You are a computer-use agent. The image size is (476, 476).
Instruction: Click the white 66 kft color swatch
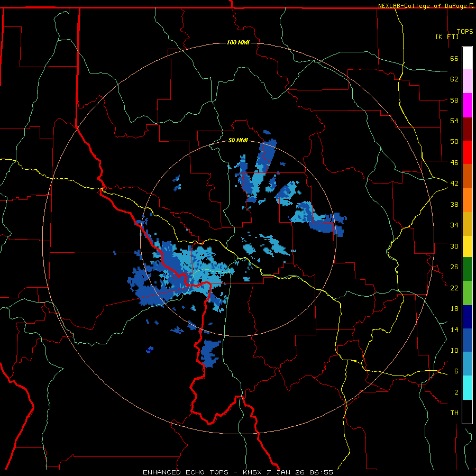coord(467,58)
